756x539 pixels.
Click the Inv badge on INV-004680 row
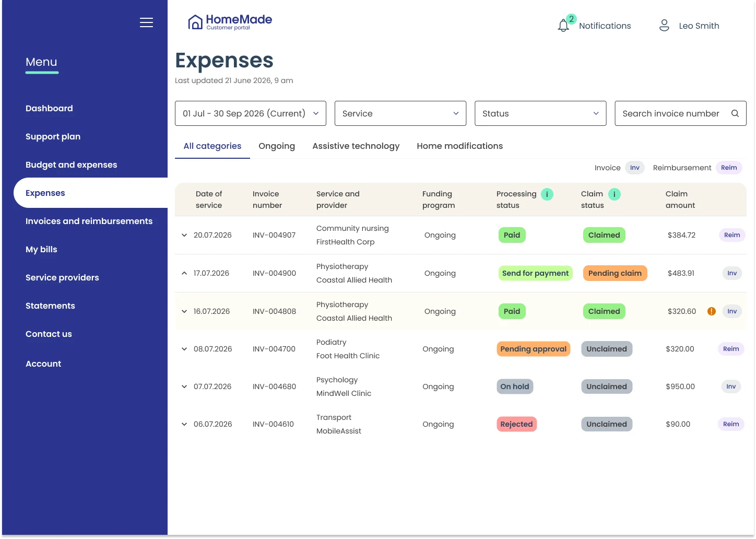pos(731,386)
